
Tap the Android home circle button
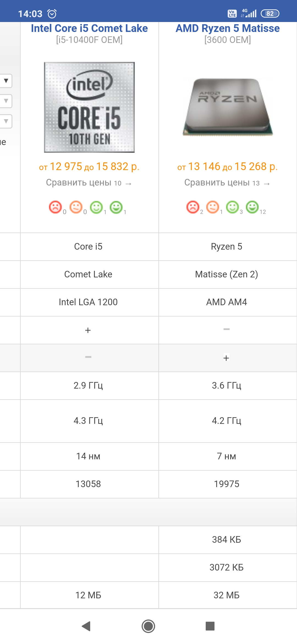click(148, 626)
